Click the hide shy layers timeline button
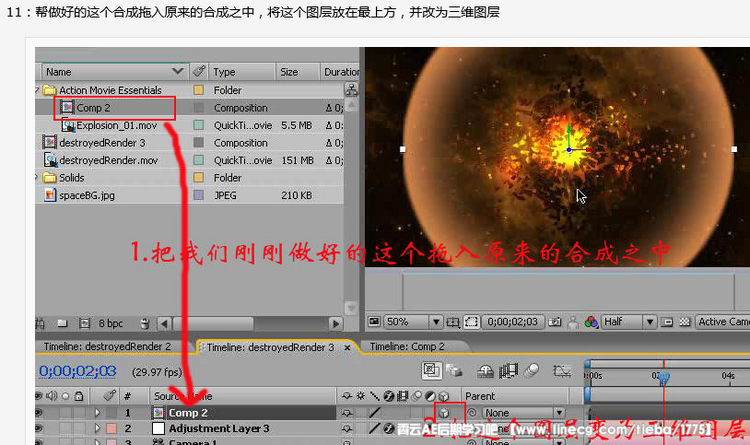This screenshot has width=750, height=445. tap(485, 370)
